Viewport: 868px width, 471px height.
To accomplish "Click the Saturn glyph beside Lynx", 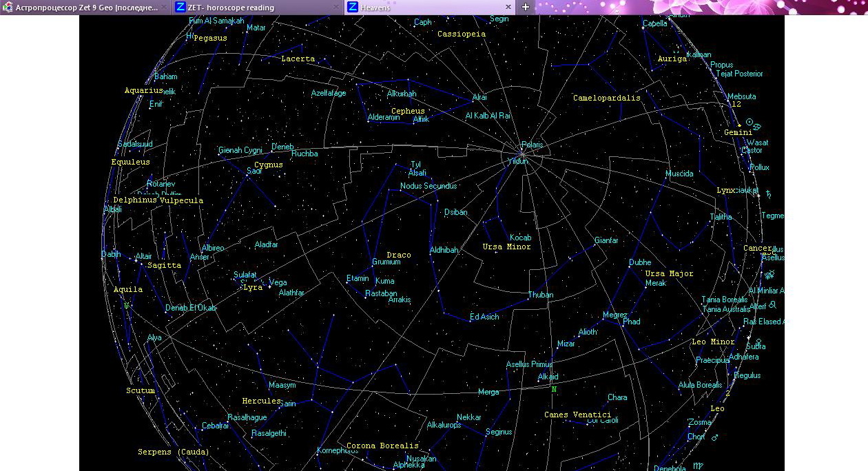I will 769,195.
